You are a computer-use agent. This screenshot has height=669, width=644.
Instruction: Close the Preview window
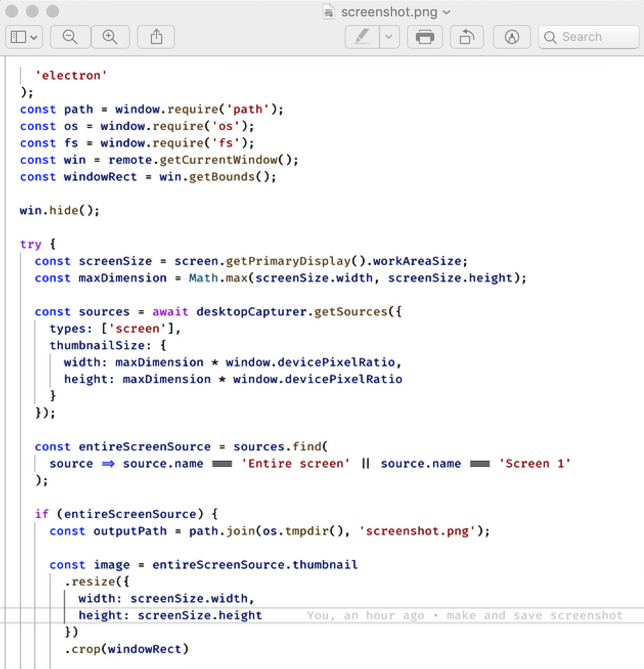click(12, 11)
